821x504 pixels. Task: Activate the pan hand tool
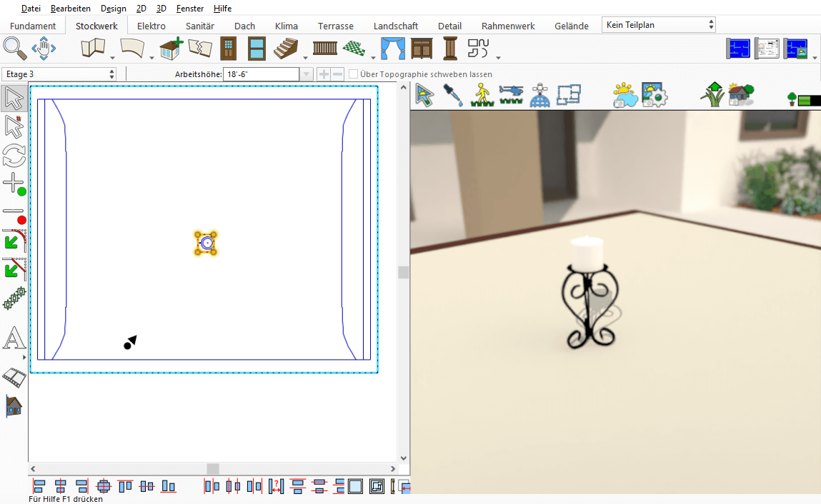tap(44, 49)
